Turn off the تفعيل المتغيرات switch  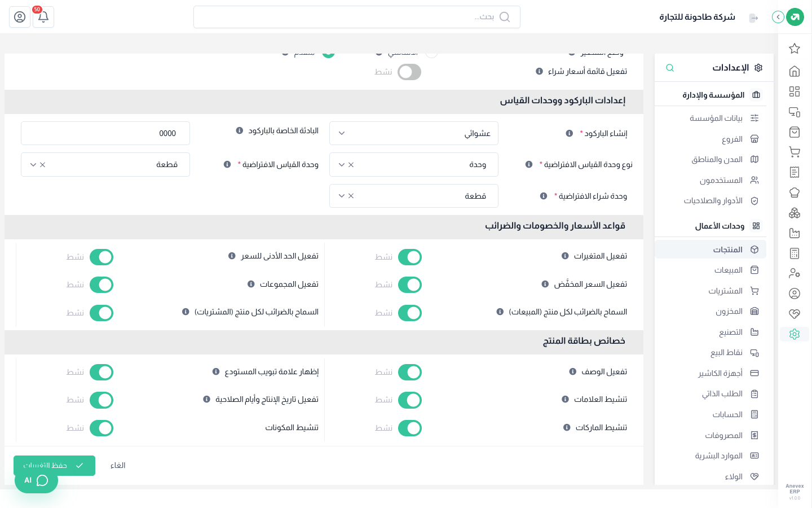pos(410,257)
